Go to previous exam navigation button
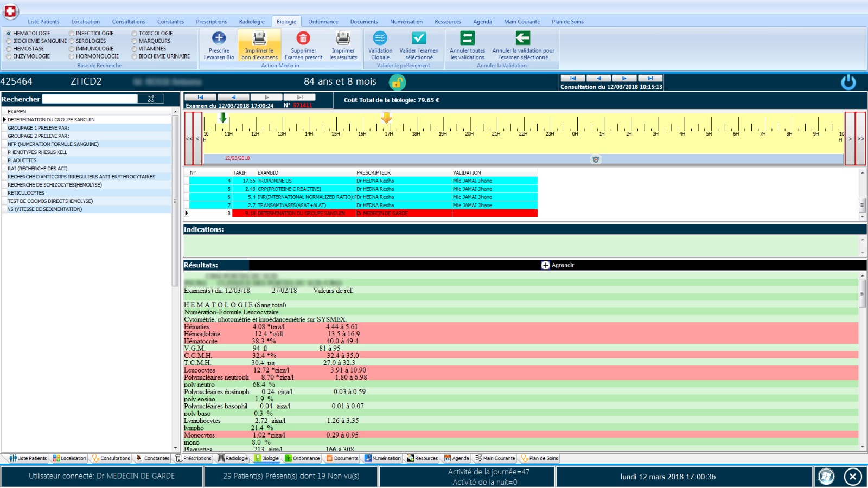The width and height of the screenshot is (868, 488). (233, 97)
